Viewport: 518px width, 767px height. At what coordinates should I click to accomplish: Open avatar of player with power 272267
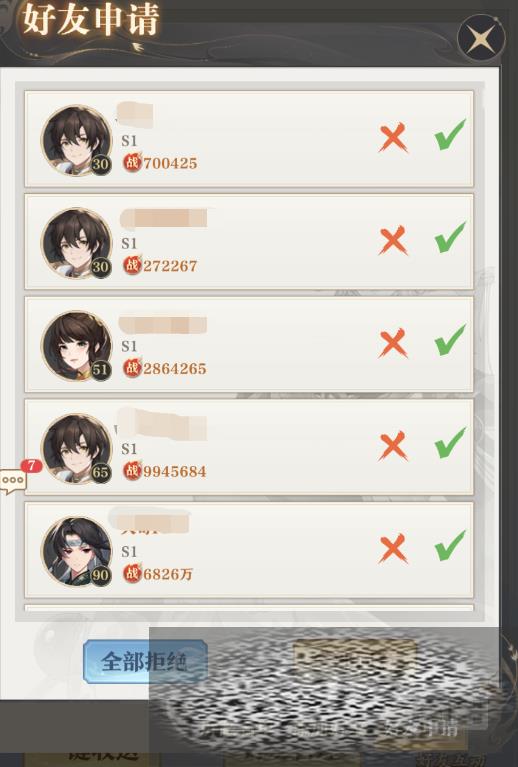tap(77, 243)
